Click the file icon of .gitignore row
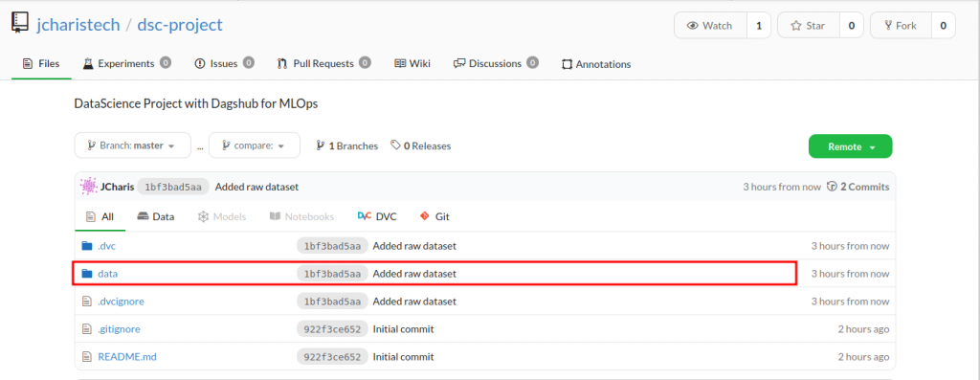 (87, 328)
